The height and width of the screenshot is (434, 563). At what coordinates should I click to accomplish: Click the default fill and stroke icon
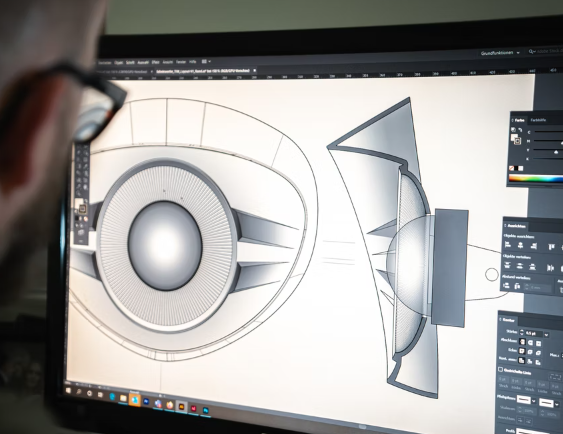pos(513,130)
